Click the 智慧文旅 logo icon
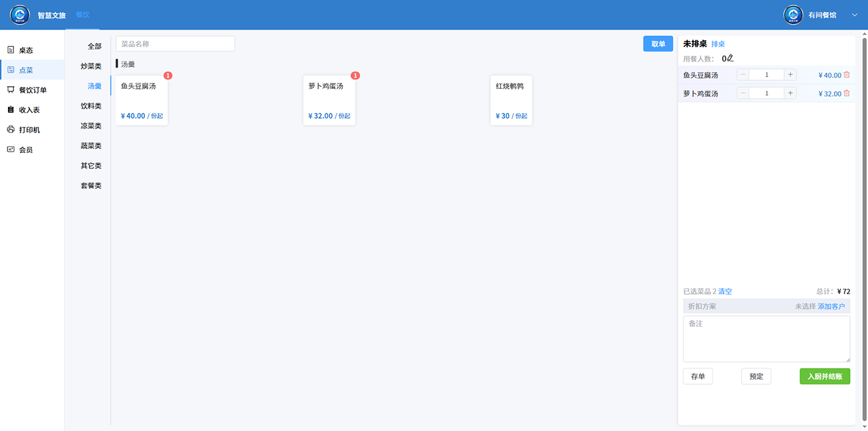This screenshot has height=431, width=868. coord(19,15)
